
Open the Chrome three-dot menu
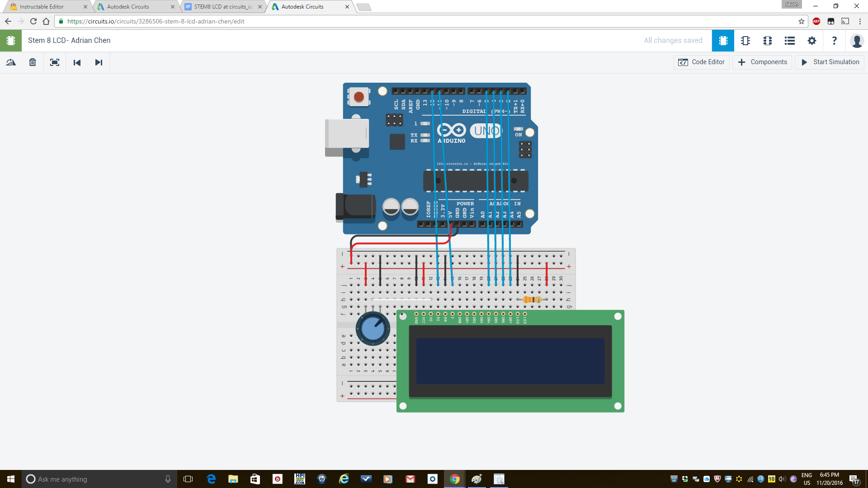coord(860,21)
